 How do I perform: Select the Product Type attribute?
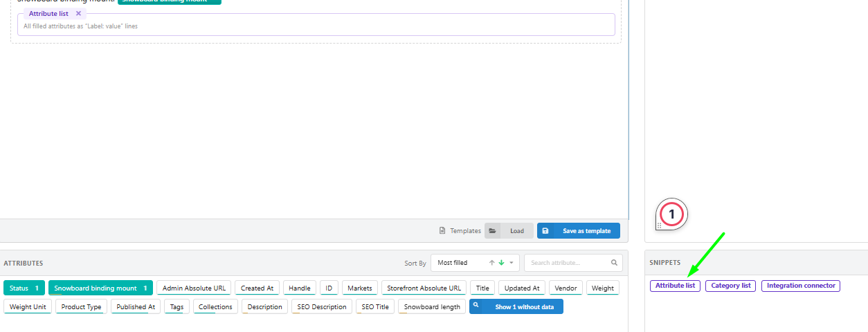point(81,306)
